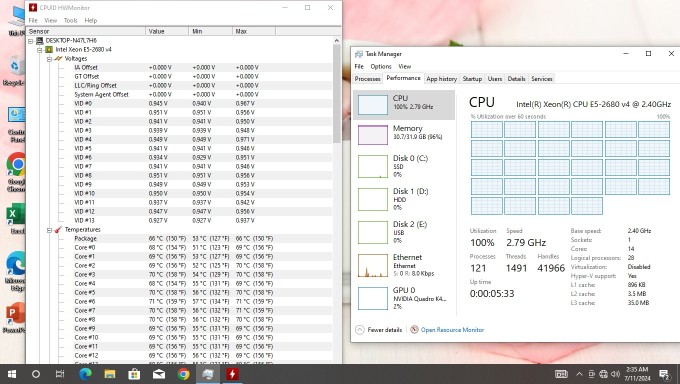Collapse Voltages tree node
Viewport: 680px width, 384px height.
point(49,59)
